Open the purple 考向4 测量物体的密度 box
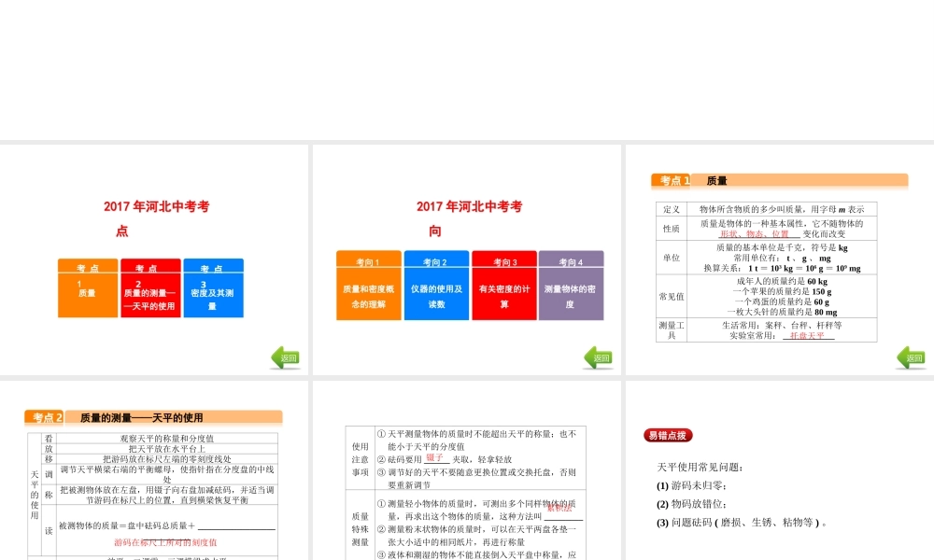934x560 pixels. coord(572,286)
